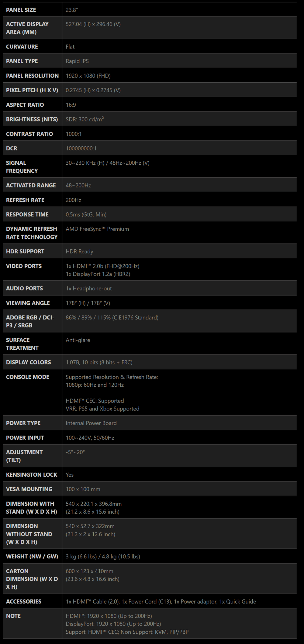The image size is (304, 644).
Task: Click the ACCESSORIES row label
Action: click(24, 602)
